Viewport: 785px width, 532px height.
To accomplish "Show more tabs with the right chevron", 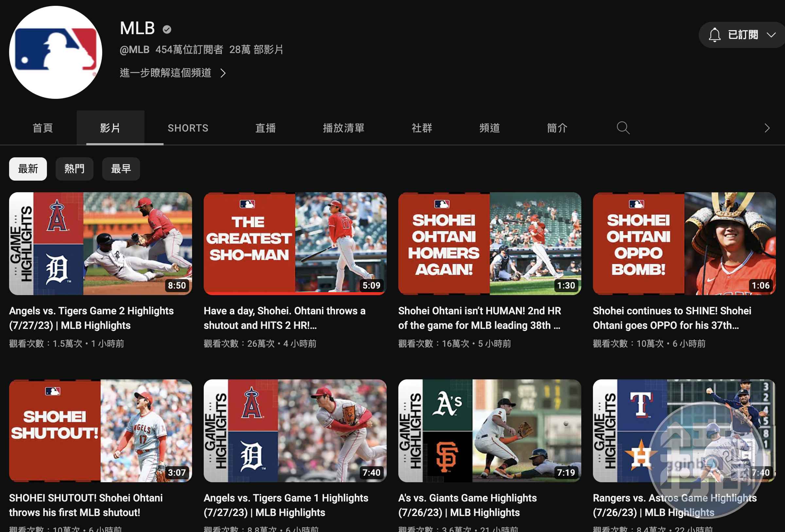I will [767, 128].
